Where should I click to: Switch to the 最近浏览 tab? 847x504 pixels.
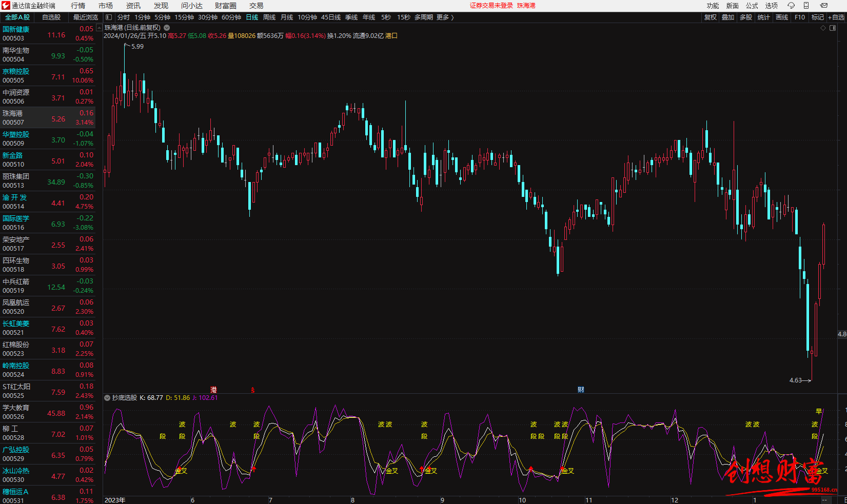85,17
